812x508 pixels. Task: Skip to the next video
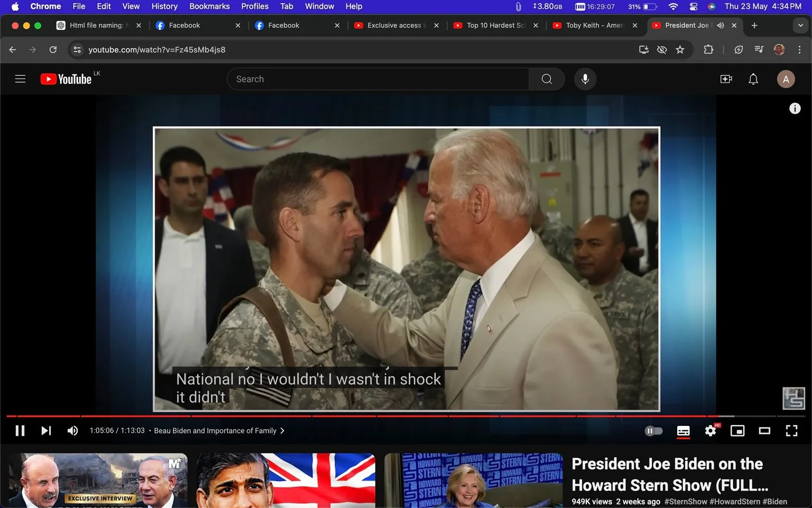tap(46, 430)
